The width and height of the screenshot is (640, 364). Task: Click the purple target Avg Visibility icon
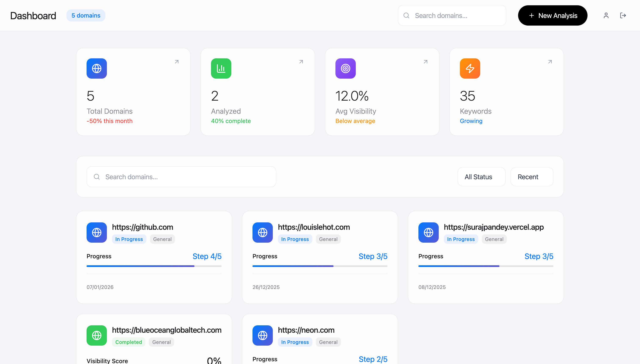(x=345, y=68)
